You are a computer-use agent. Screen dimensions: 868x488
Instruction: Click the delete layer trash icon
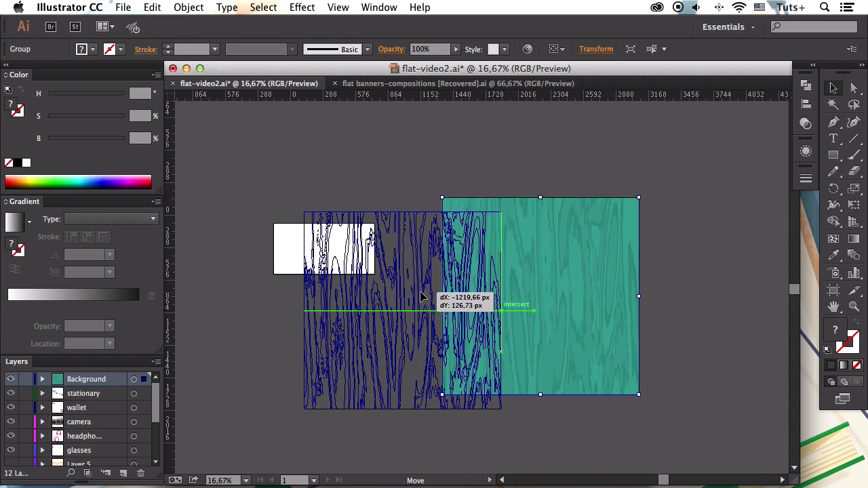pos(140,473)
